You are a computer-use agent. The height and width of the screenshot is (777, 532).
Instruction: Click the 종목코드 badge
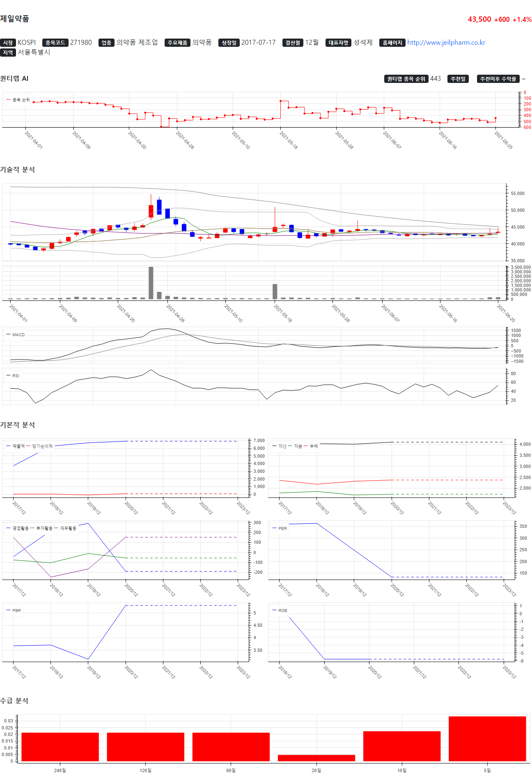tap(55, 43)
